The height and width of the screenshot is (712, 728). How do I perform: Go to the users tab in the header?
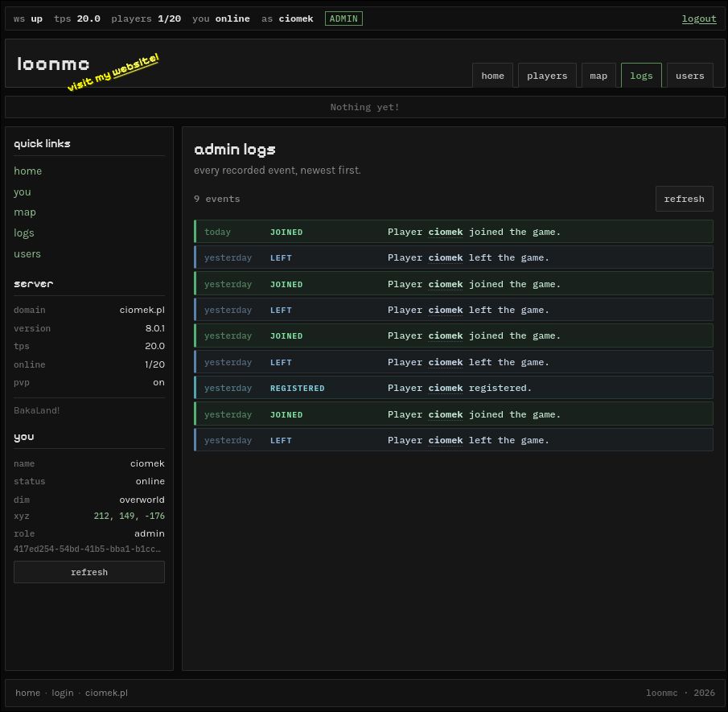[x=690, y=76]
